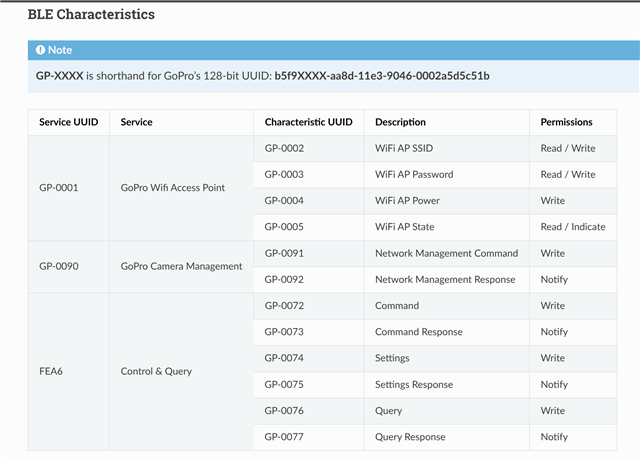The height and width of the screenshot is (463, 640).
Task: Click the Control & Query service cell
Action: pyautogui.click(x=181, y=372)
